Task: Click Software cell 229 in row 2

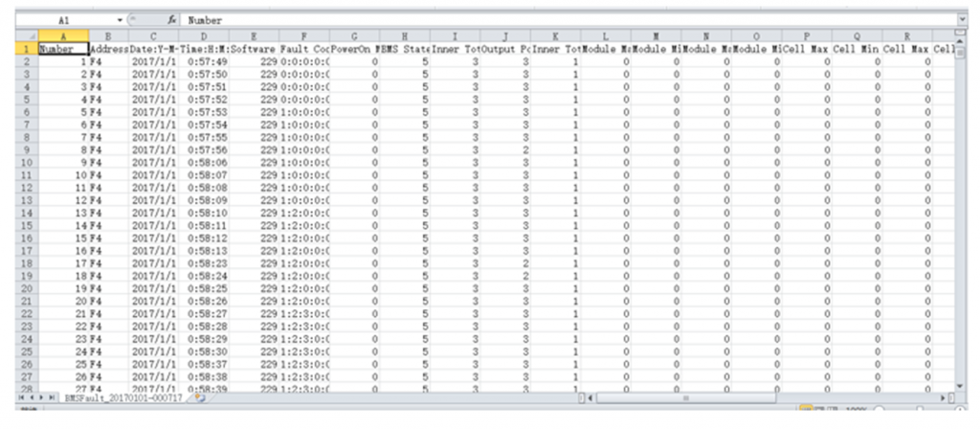Action: tap(254, 61)
